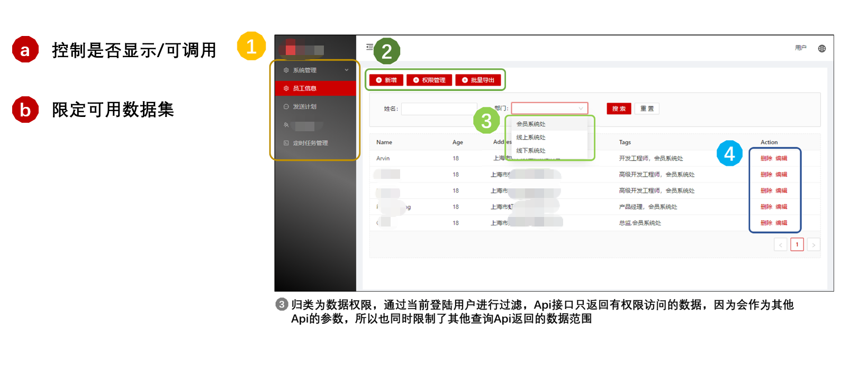
Task: Click the 开发工程师, 会员系统处 tags cell
Action: [651, 158]
